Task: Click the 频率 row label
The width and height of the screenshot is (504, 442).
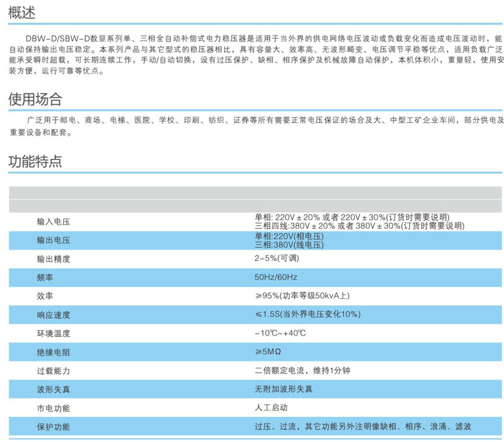Action: [x=45, y=277]
